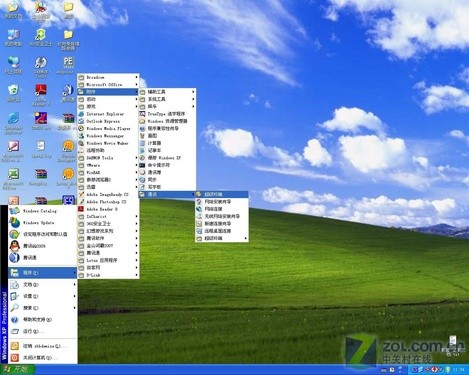Viewport: 469px width, 375px height.
Task: Click the 开始 Start button
Action: pyautogui.click(x=18, y=369)
